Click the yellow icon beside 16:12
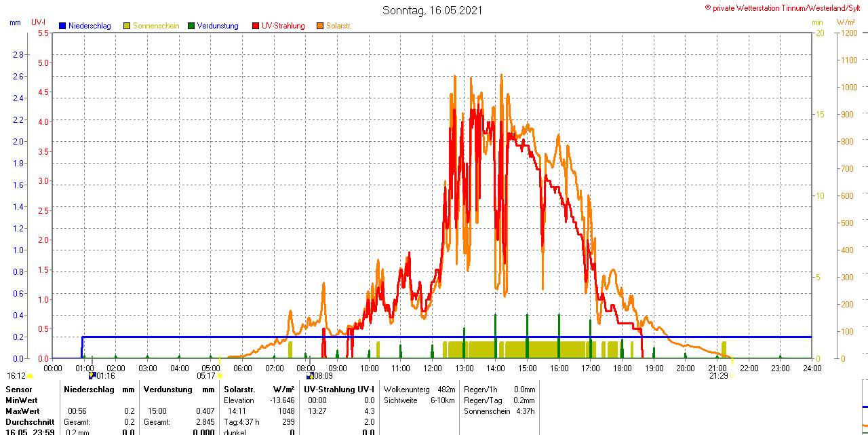868x435 pixels. click(x=30, y=375)
